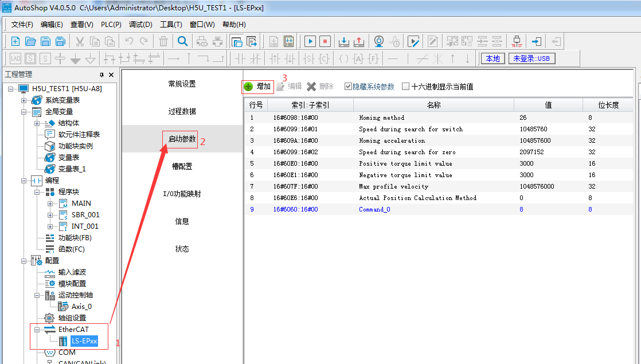Click the 编辑 edit button
Image resolution: width=641 pixels, height=364 pixels.
pyautogui.click(x=290, y=87)
